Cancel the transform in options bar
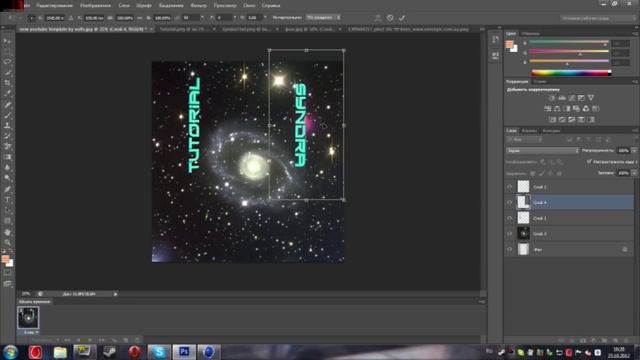The width and height of the screenshot is (640, 360). pyautogui.click(x=390, y=18)
